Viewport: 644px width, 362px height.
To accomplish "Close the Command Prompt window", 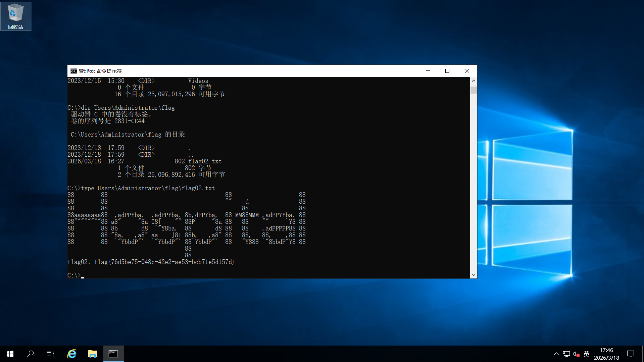I will [x=467, y=71].
